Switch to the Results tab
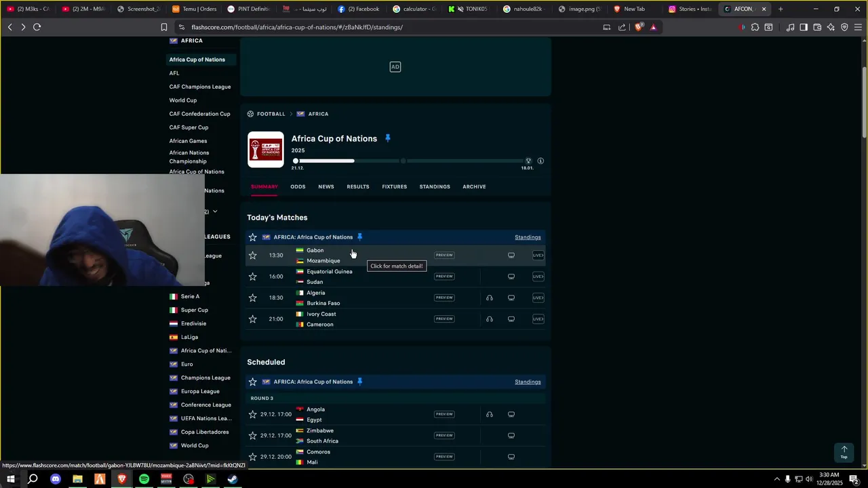The width and height of the screenshot is (868, 488). pyautogui.click(x=358, y=186)
